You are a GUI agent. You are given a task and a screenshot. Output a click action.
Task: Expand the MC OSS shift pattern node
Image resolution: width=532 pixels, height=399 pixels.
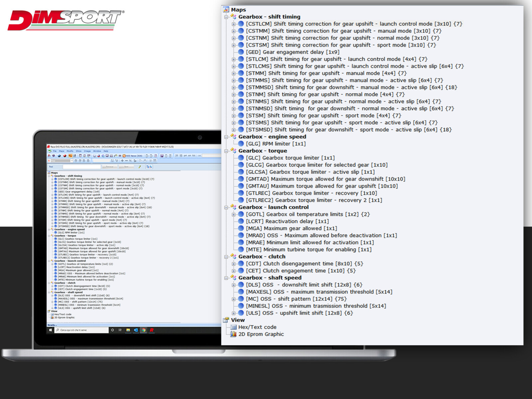[x=234, y=299]
